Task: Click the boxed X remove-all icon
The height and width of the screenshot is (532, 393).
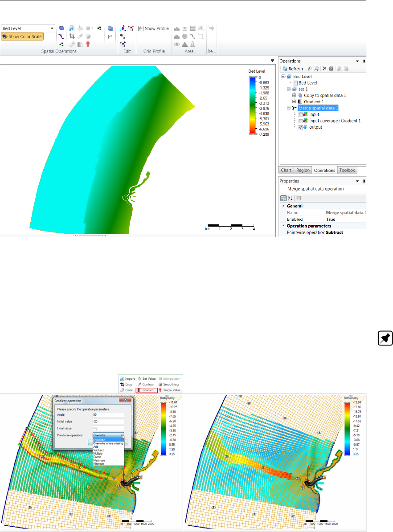Action: point(331,69)
